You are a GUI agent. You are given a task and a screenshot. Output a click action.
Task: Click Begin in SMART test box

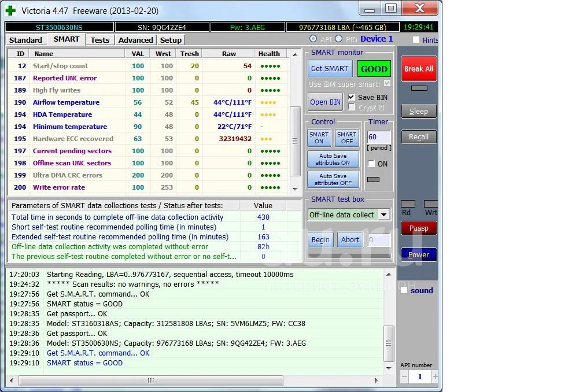tap(320, 240)
